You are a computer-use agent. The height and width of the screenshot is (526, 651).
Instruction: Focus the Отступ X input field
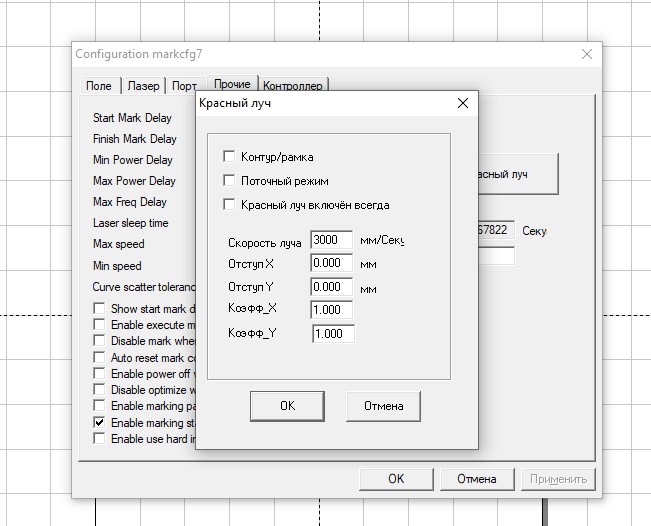tap(332, 263)
